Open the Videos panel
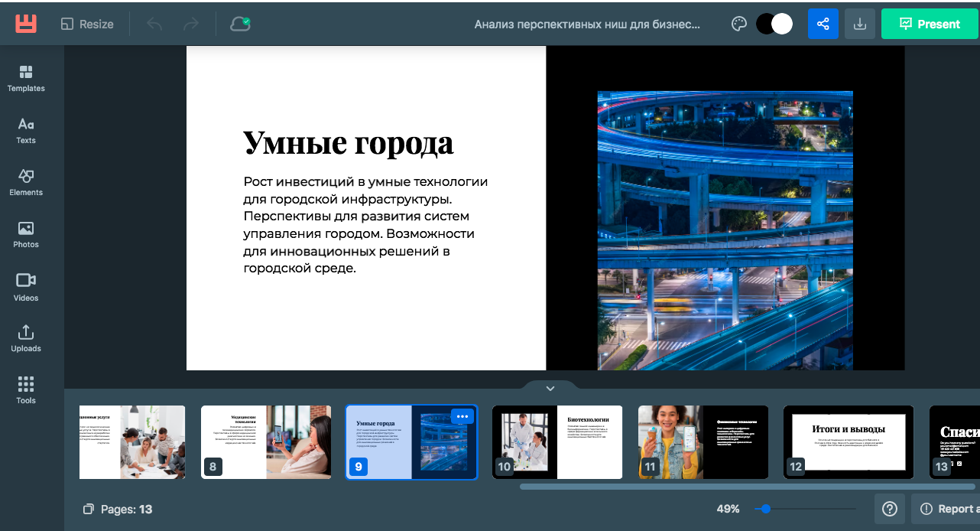980x531 pixels. [25, 287]
